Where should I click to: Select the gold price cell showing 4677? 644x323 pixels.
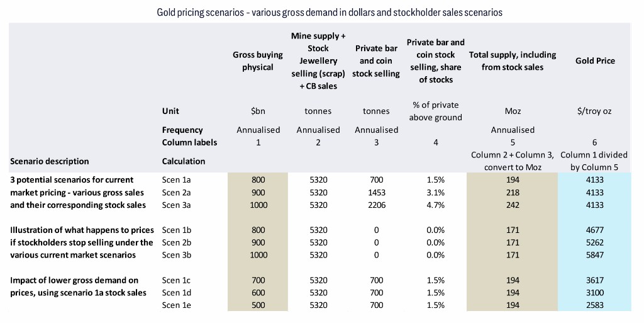pos(595,230)
